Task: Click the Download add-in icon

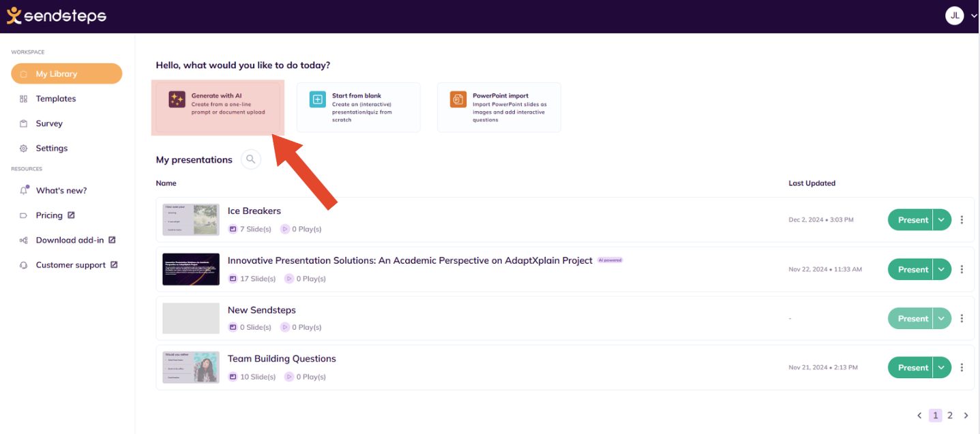Action: point(23,241)
